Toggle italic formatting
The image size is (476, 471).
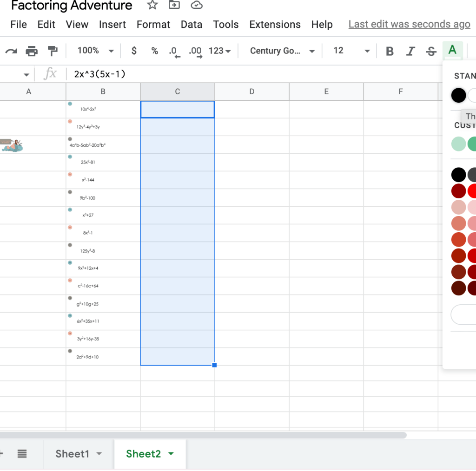pyautogui.click(x=410, y=51)
